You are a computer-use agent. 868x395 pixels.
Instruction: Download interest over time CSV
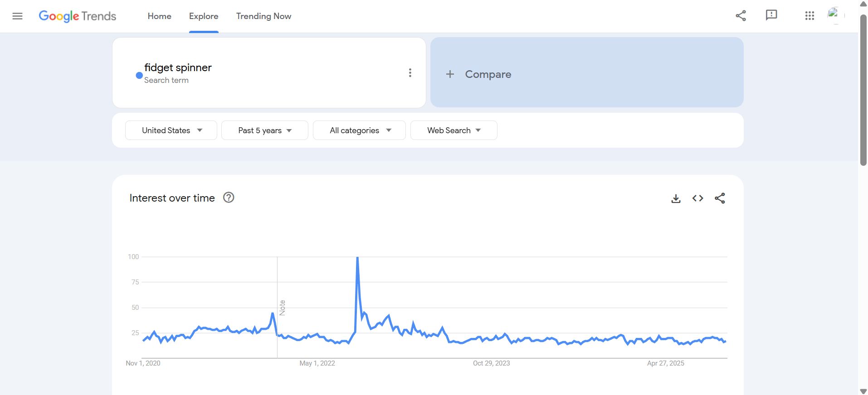pos(676,198)
